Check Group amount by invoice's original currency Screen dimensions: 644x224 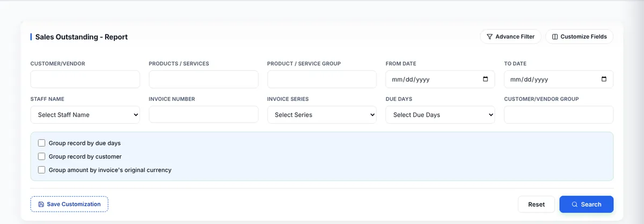42,170
